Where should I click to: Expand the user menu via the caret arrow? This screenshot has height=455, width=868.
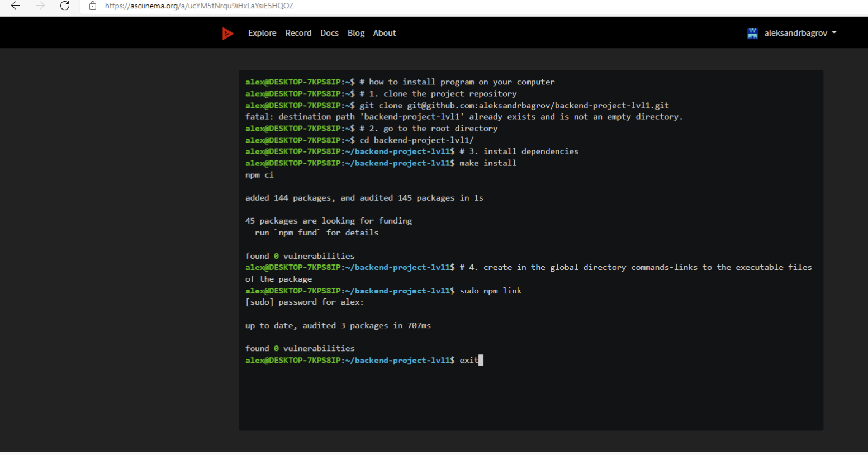834,32
